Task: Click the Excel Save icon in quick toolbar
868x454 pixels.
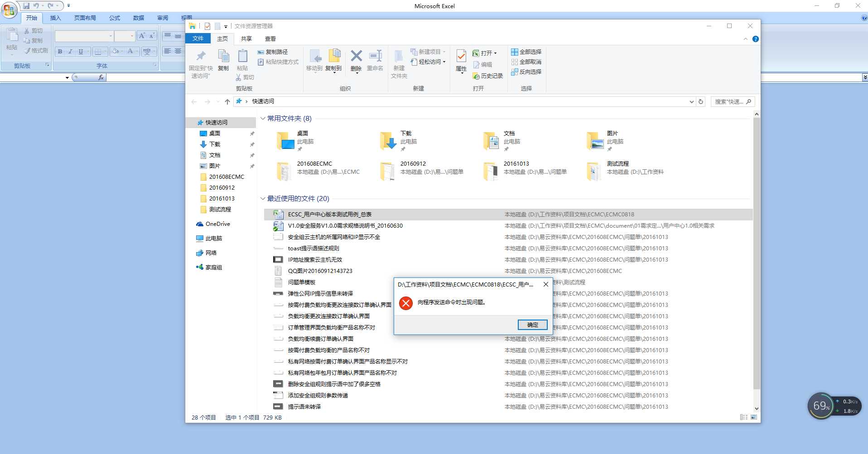Action: (26, 6)
